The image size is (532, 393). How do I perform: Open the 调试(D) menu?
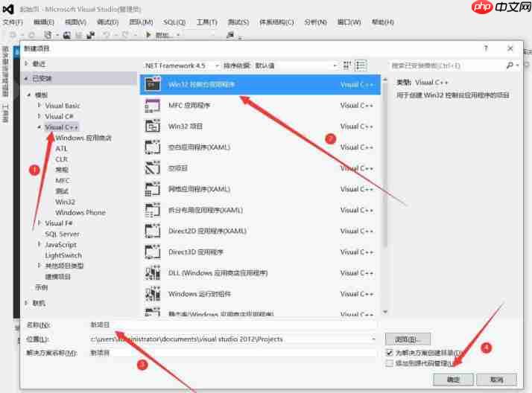coord(107,22)
